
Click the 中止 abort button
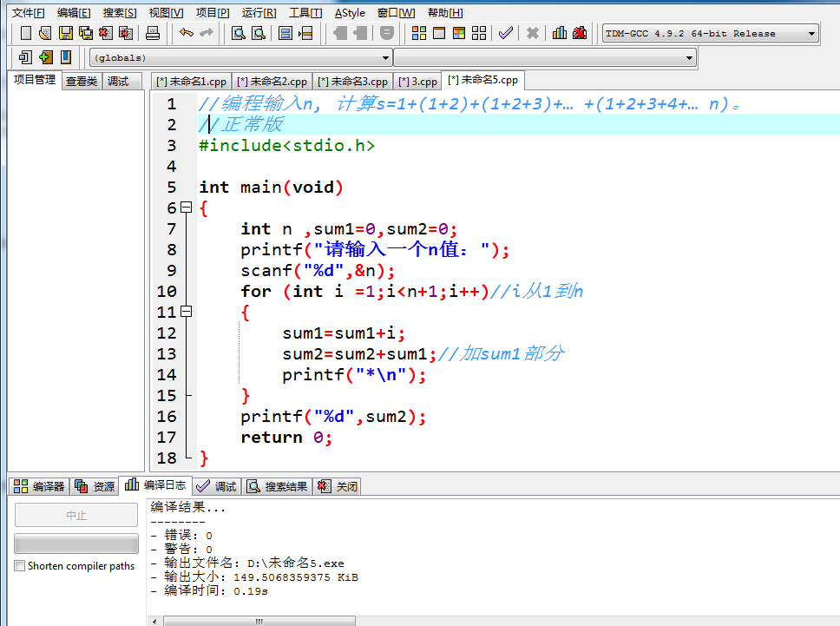(x=76, y=515)
